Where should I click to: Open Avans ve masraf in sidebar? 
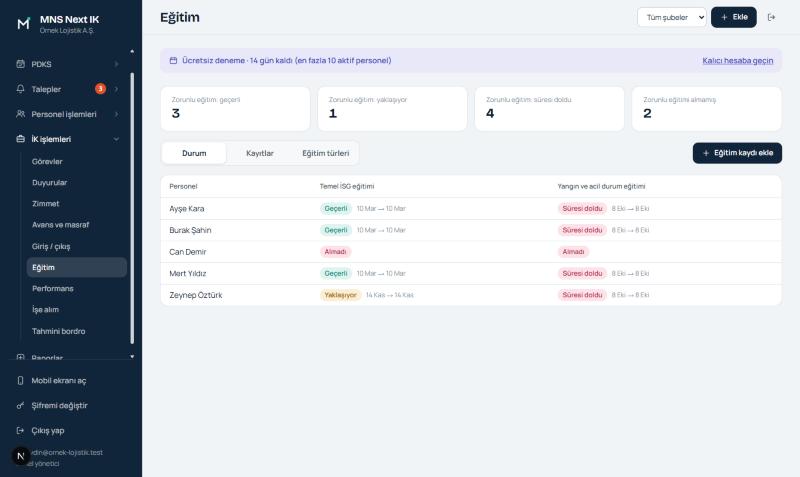77,225
